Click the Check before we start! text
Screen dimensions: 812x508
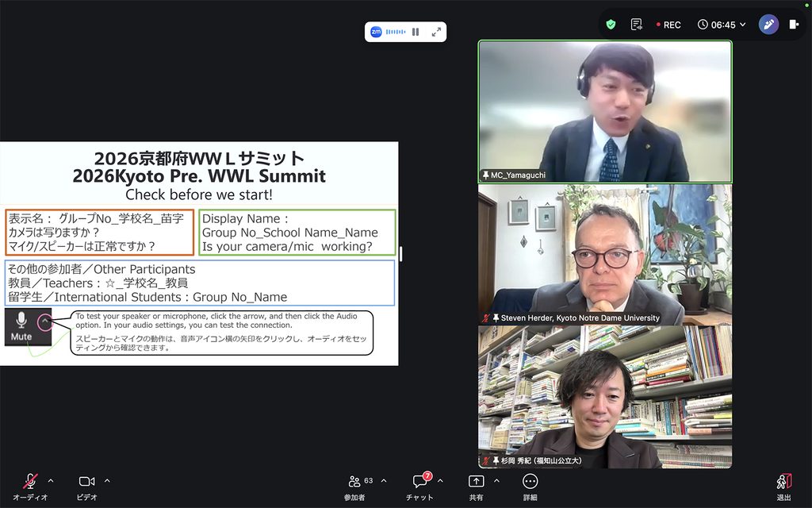[x=199, y=195]
